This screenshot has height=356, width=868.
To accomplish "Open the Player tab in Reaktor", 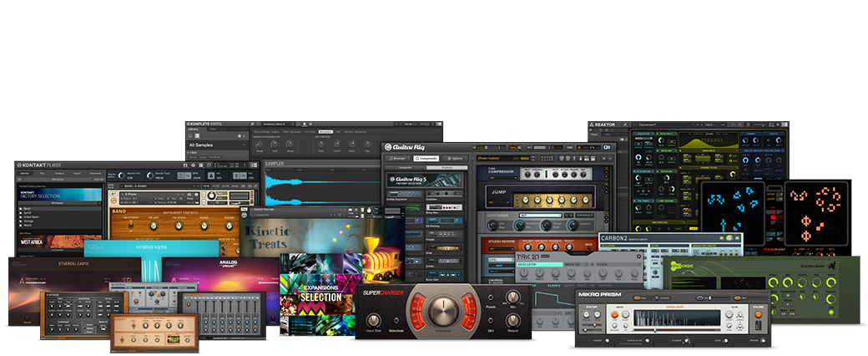I will coord(594,135).
